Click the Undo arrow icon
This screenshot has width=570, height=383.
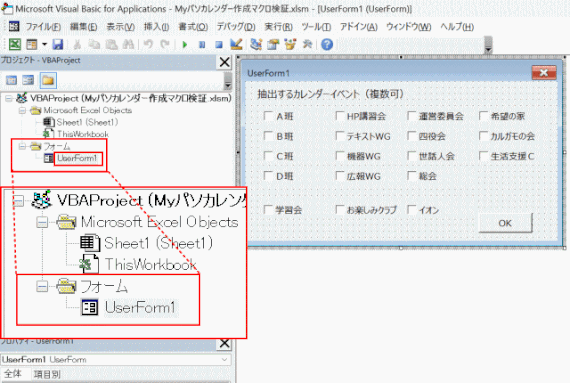point(148,44)
